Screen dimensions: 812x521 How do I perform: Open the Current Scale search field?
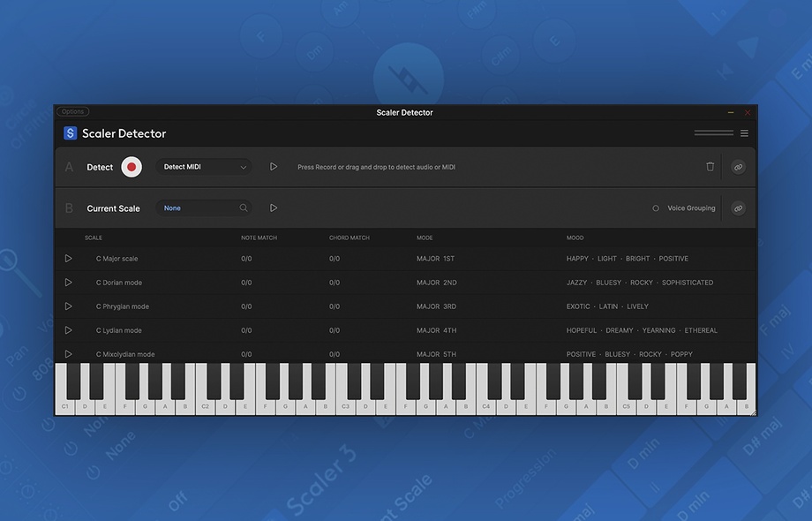204,208
